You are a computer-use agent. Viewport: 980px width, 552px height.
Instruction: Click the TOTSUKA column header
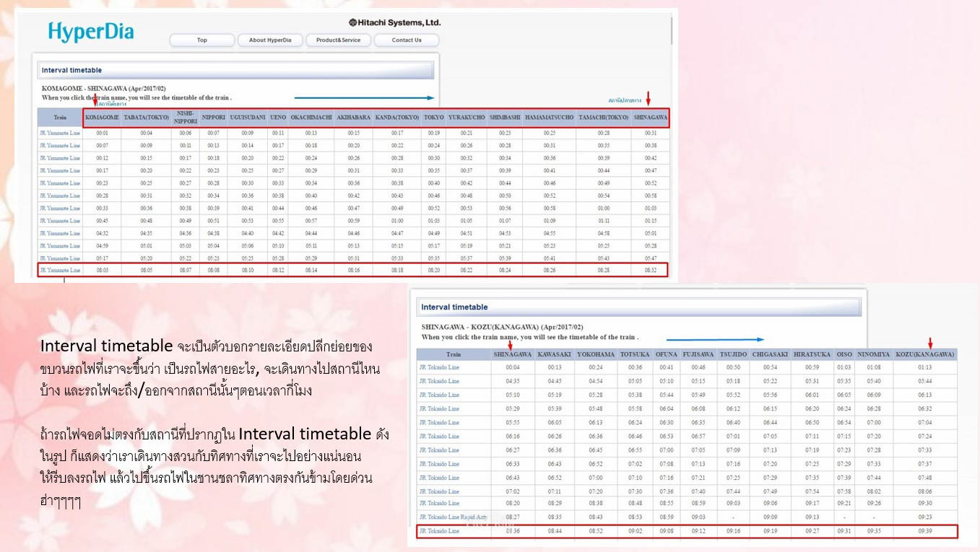(636, 354)
